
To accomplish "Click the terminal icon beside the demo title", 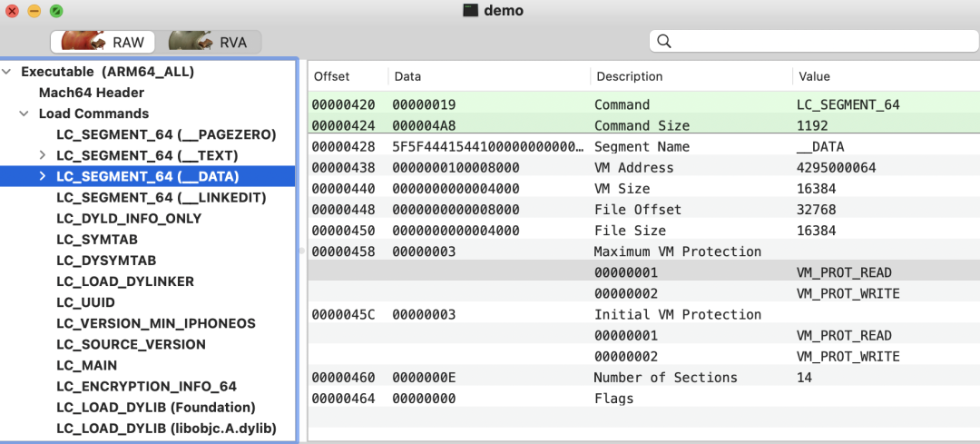I will [x=470, y=11].
